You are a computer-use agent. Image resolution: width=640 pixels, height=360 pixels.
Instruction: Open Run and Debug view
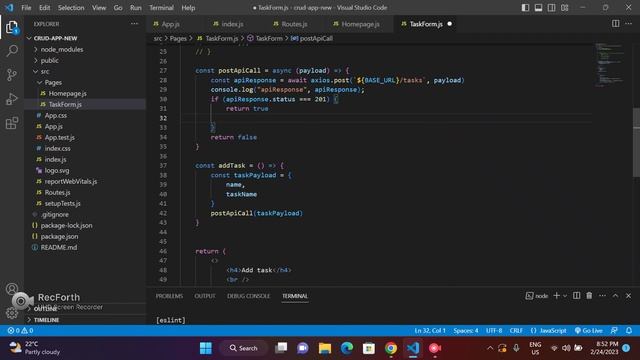pyautogui.click(x=12, y=99)
